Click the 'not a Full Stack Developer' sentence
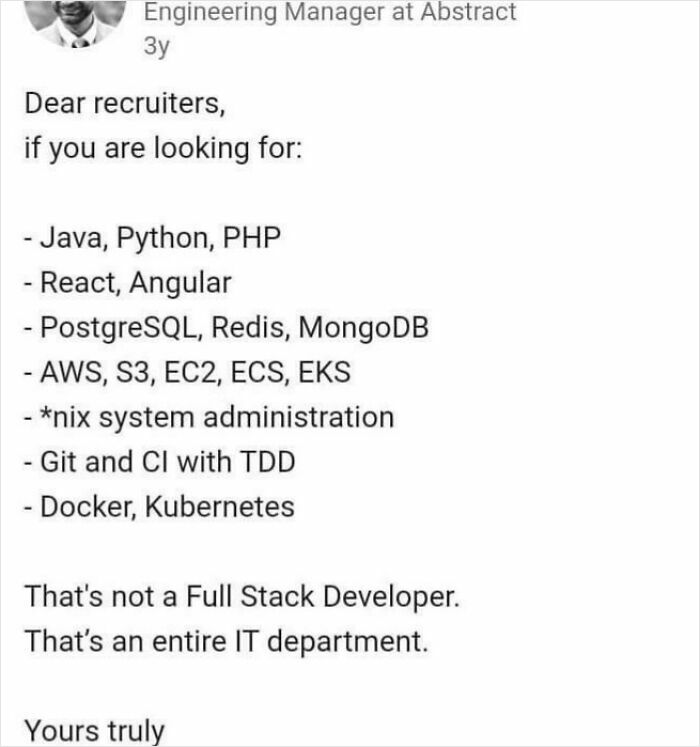The height and width of the screenshot is (747, 700). (243, 597)
